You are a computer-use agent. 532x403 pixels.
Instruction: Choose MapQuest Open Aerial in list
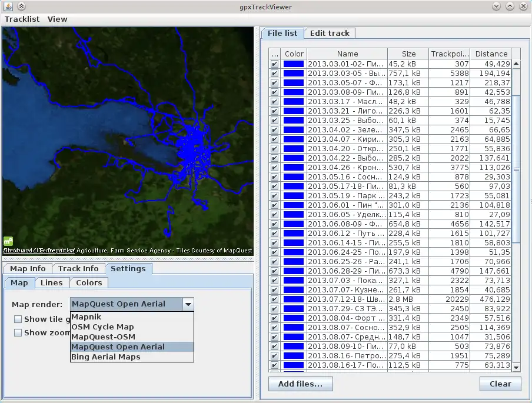[x=132, y=347]
